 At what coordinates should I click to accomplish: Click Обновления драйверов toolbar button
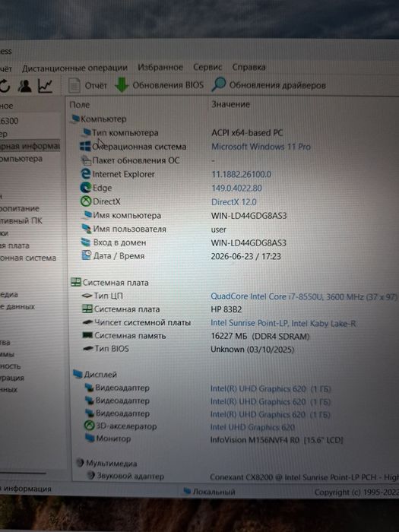269,85
